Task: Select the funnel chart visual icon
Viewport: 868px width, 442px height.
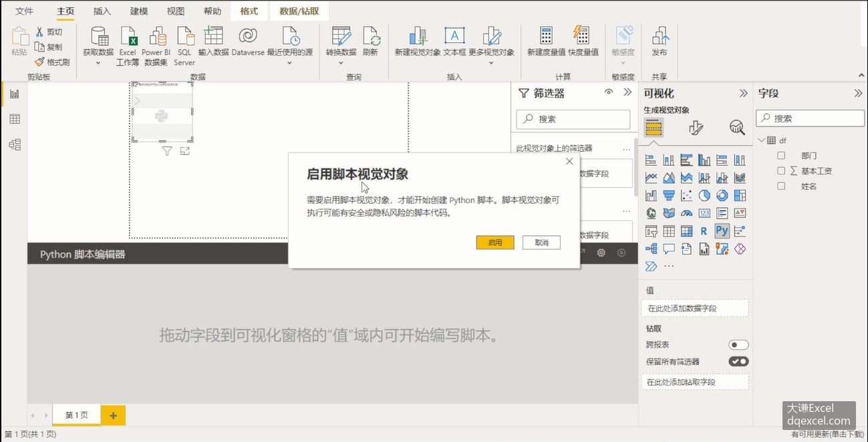Action: point(669,195)
